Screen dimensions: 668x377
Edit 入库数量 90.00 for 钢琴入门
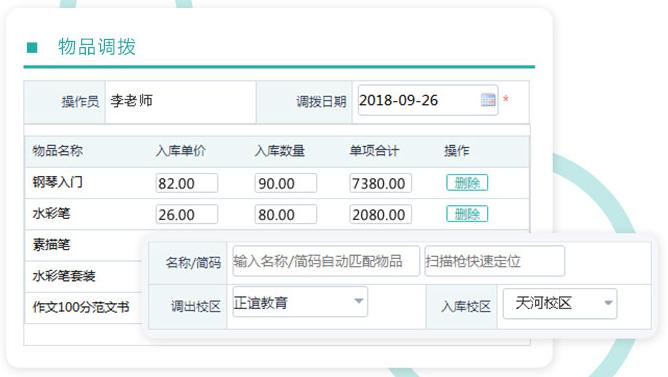pyautogui.click(x=285, y=183)
